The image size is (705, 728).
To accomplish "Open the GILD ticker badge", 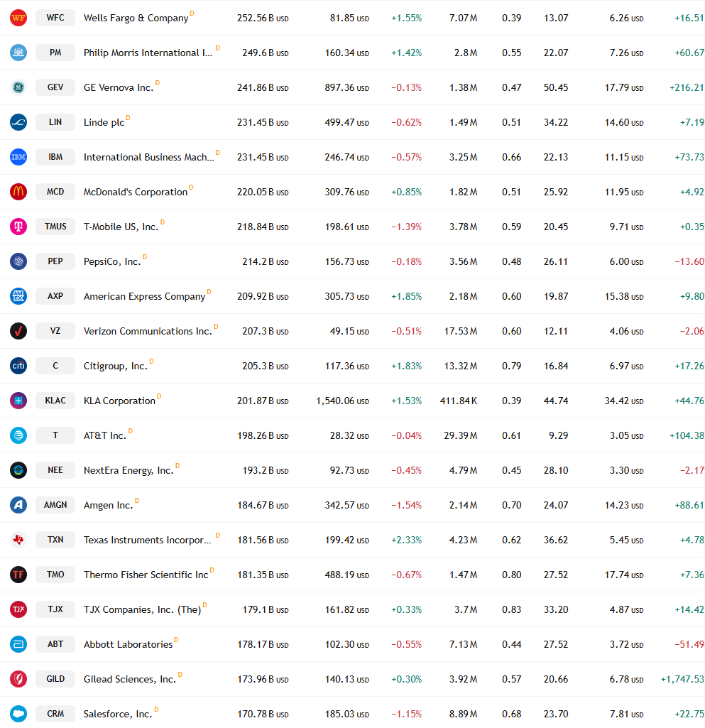I will [x=55, y=679].
